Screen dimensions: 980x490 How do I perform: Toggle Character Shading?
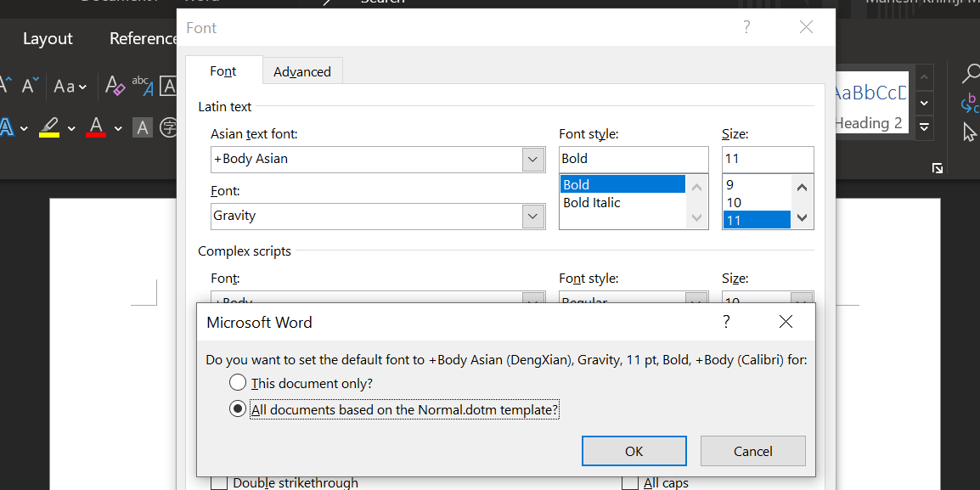[x=143, y=127]
